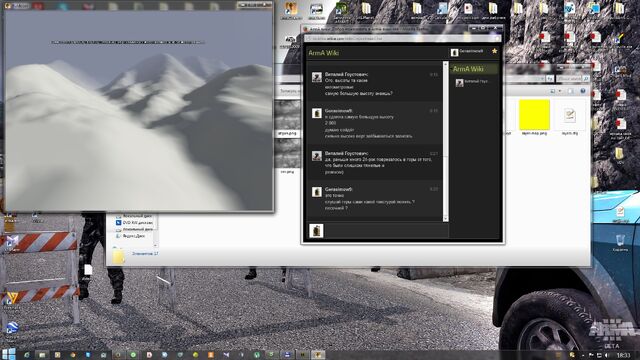Viewport: 640px width, 360px height.
Task: Click the refresh button beside Explorer address bar
Action: [x=550, y=78]
